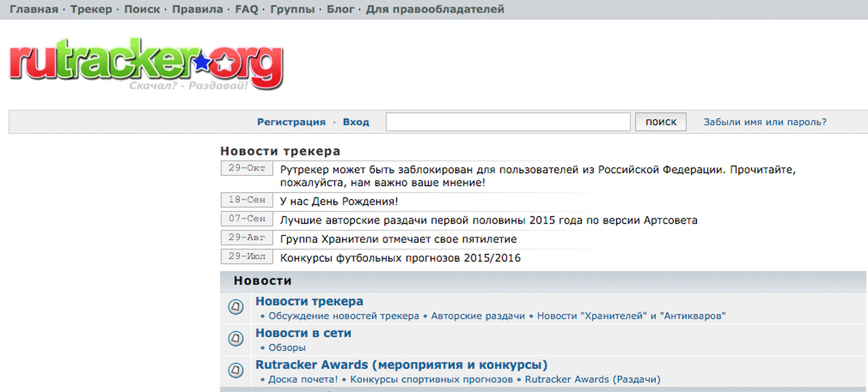Click the 29-Окт date label
Image resolution: width=868 pixels, height=392 pixels.
click(x=247, y=168)
